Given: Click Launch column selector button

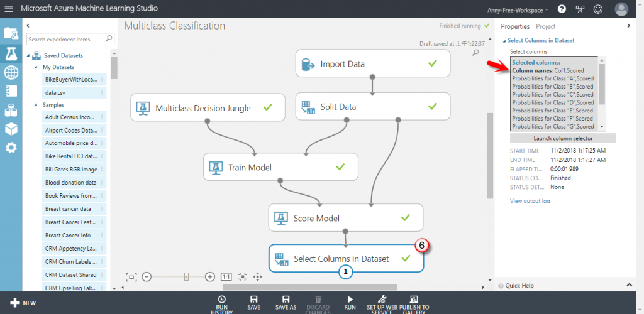Looking at the screenshot, I should click(x=563, y=138).
